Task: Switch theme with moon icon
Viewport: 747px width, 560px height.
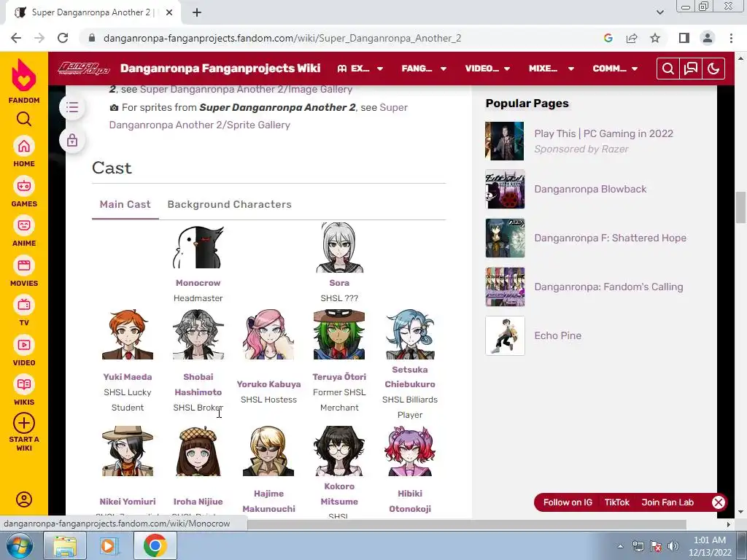Action: point(713,69)
